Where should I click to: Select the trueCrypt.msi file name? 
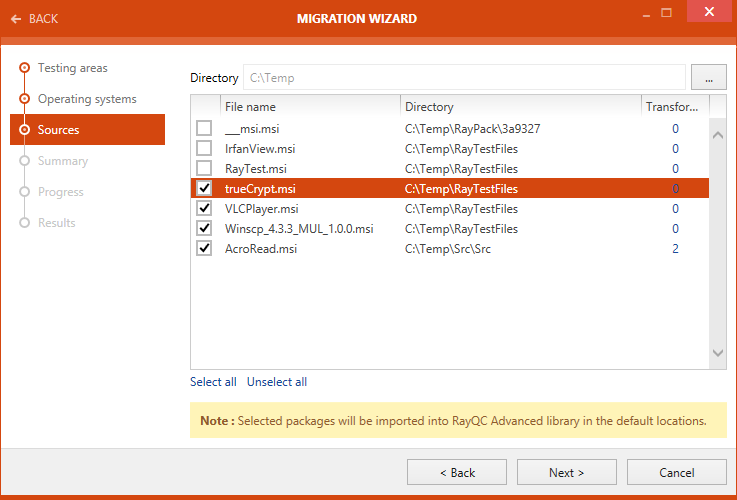pos(260,189)
